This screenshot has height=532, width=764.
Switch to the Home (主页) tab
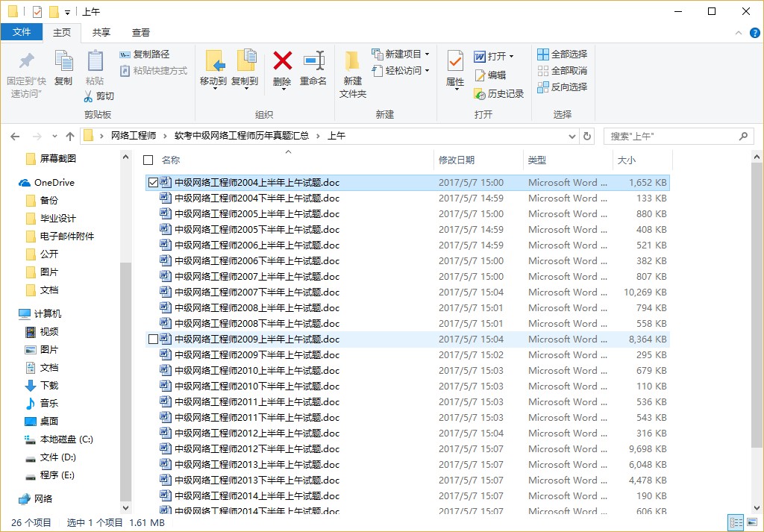[62, 33]
